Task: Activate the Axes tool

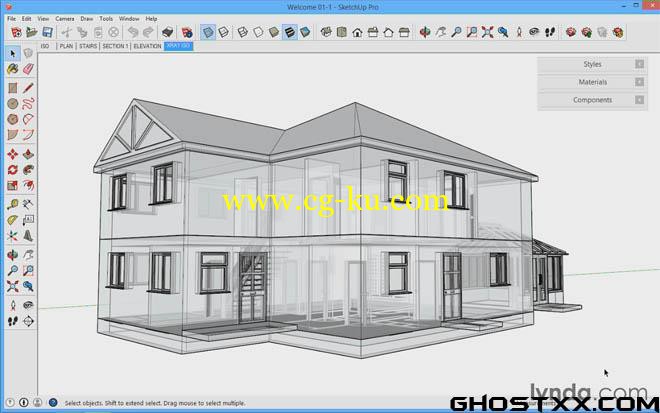Action: pos(13,235)
